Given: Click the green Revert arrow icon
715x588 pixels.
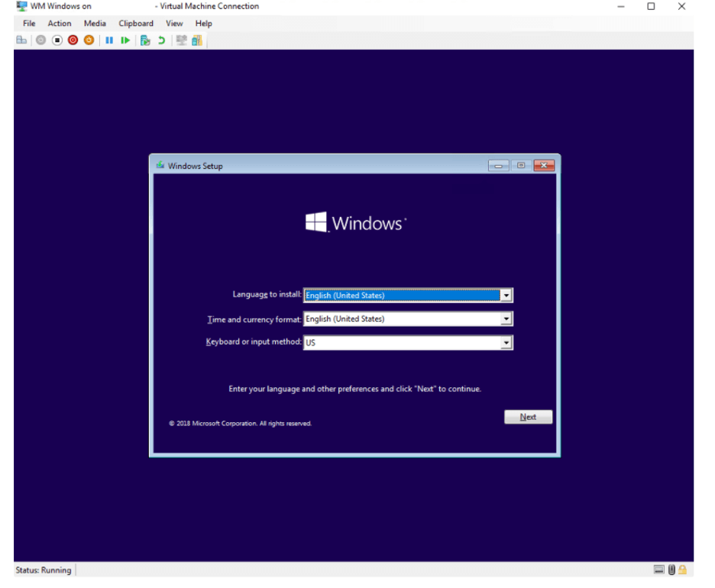Looking at the screenshot, I should click(x=161, y=40).
